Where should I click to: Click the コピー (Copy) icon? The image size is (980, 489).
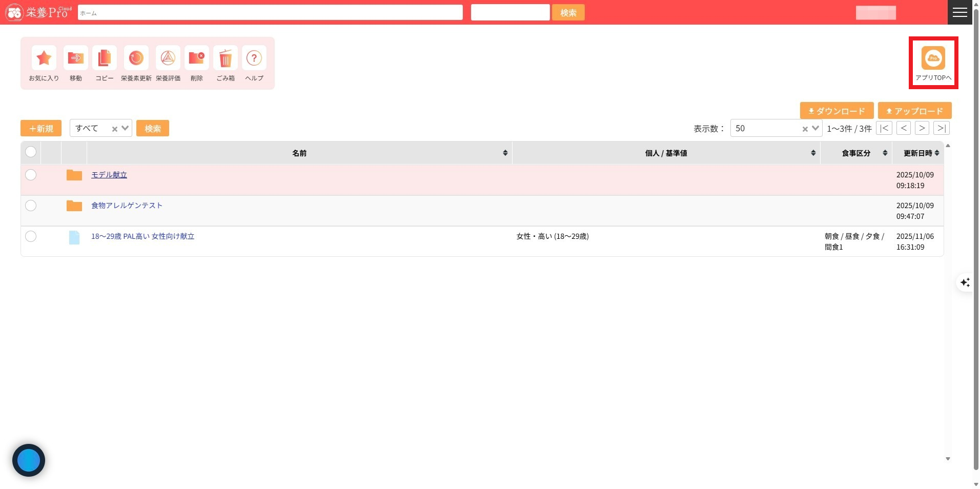[x=105, y=58]
